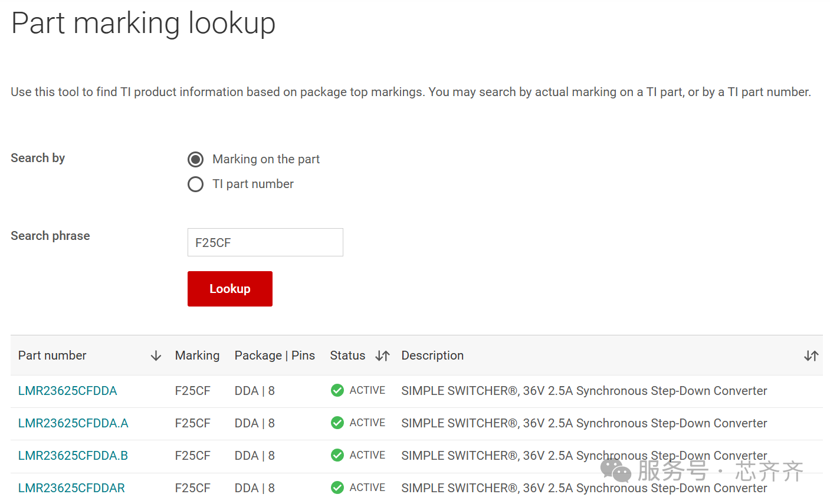Click the ACTIVE status text for LMR23625CFDDA.A
Screen dimensions: 830x504
[368, 423]
